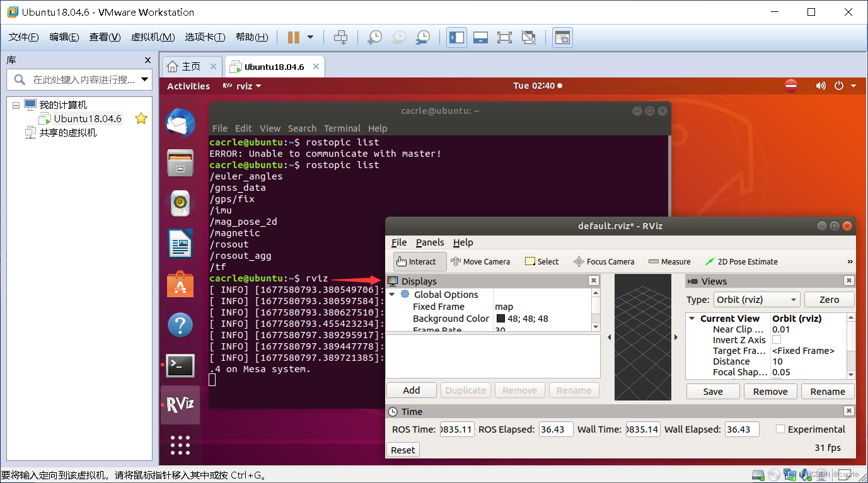Show more RViz toolbar tools via overflow arrow
This screenshot has height=483, width=868.
coord(850,261)
